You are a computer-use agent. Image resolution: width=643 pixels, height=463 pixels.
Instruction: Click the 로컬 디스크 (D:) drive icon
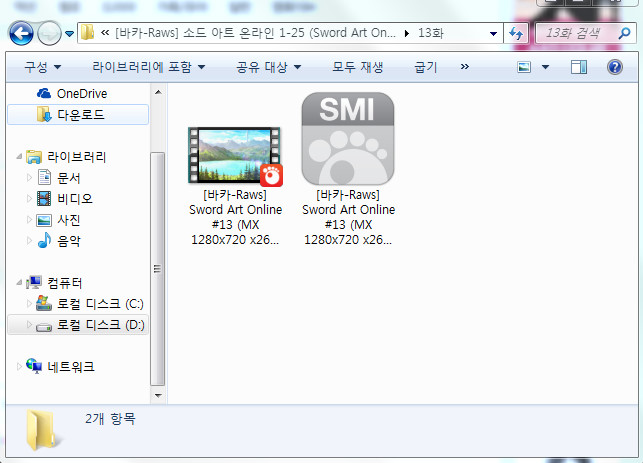click(x=44, y=327)
